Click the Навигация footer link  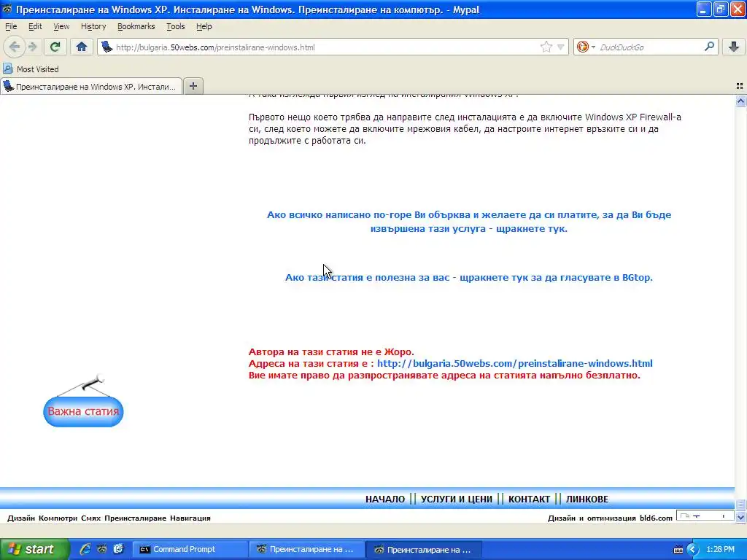(190, 518)
